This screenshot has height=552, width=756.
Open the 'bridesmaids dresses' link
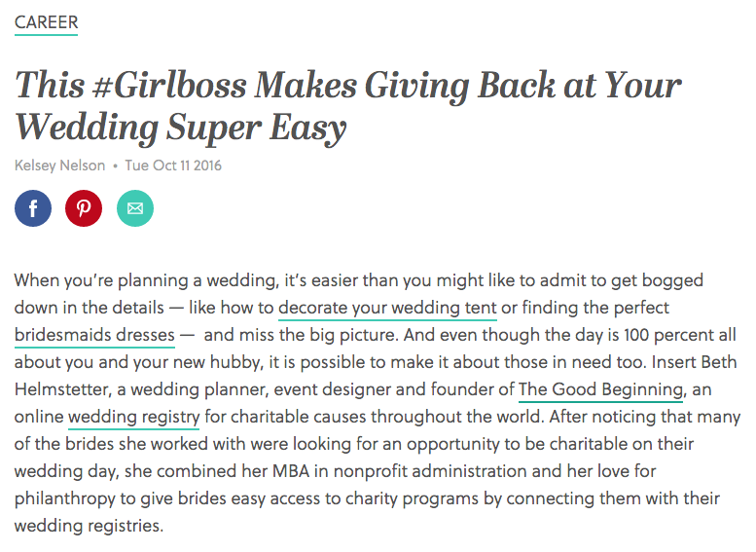tap(94, 335)
